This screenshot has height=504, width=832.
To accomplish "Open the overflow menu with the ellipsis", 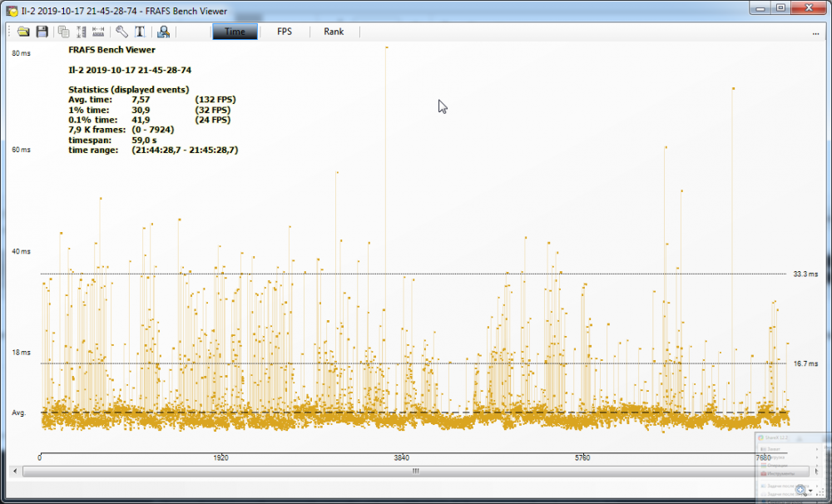I will point(816,32).
